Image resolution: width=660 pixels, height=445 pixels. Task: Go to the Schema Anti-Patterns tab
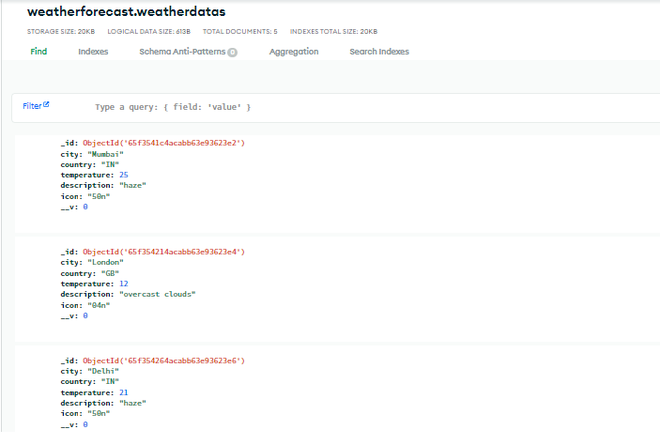182,52
